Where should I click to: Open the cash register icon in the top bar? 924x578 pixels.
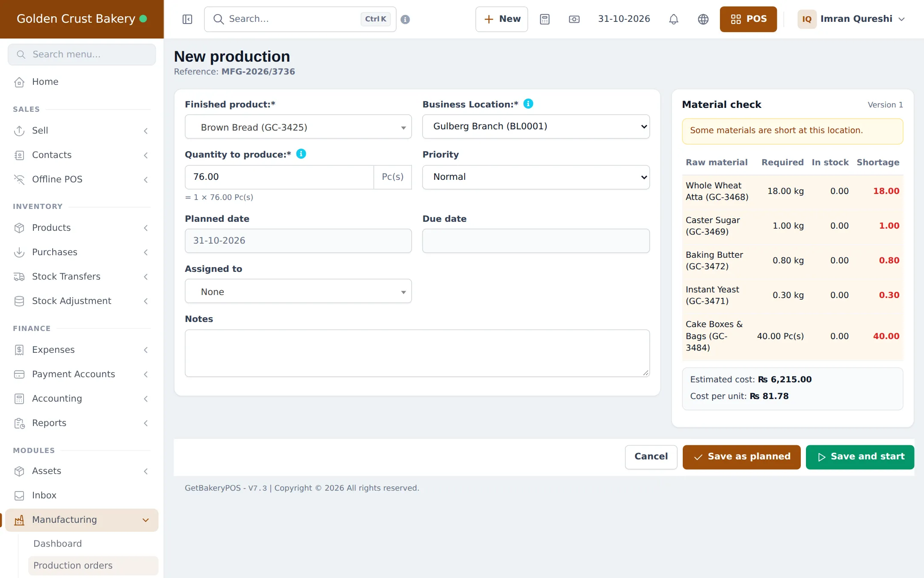pos(574,19)
